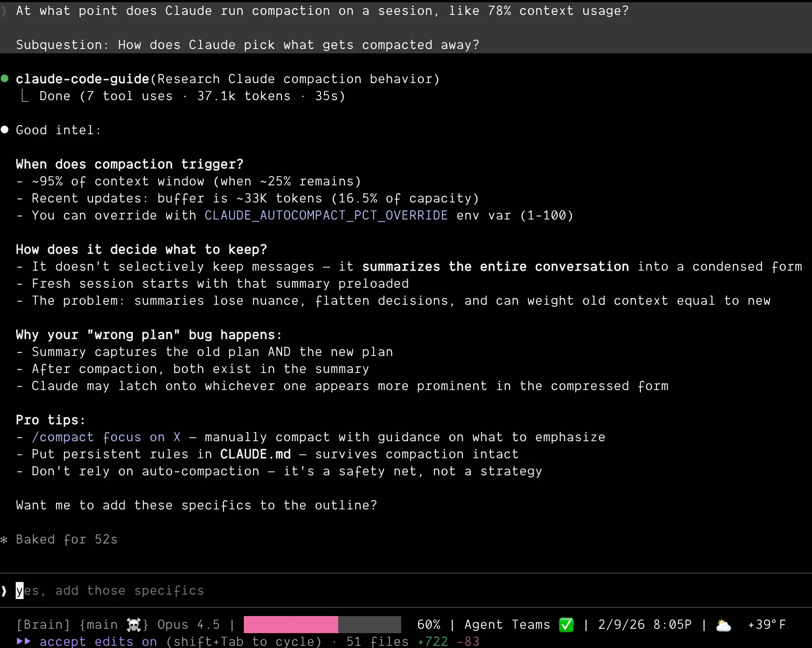Click the skull icon after main branch
Viewport: 812px width, 648px height.
tap(134, 625)
